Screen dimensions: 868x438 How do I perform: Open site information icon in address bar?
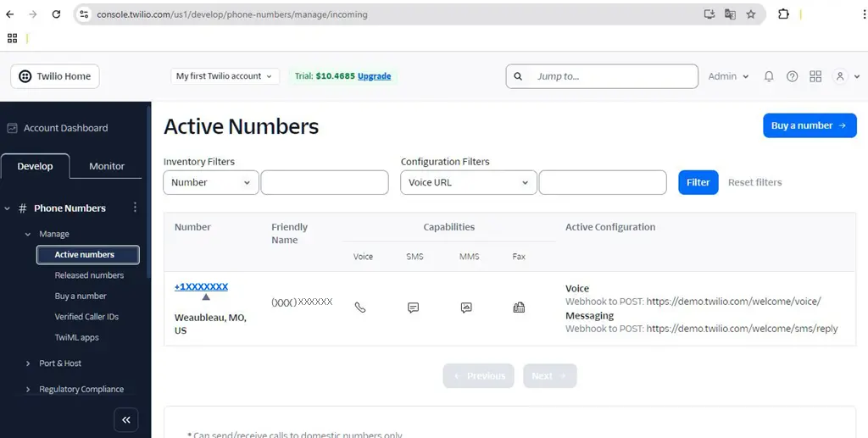click(84, 14)
